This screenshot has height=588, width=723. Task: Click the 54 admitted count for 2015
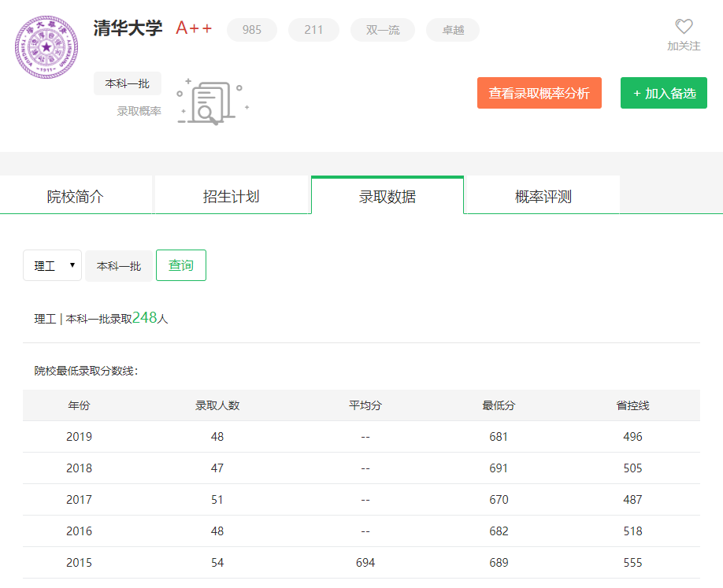pyautogui.click(x=217, y=563)
